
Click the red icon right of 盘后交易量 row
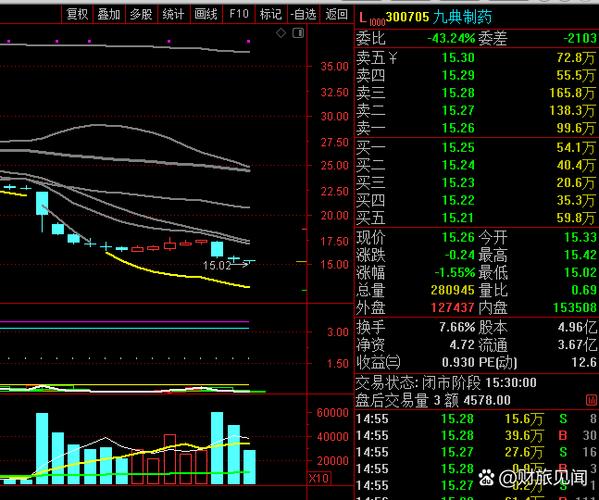pos(591,400)
